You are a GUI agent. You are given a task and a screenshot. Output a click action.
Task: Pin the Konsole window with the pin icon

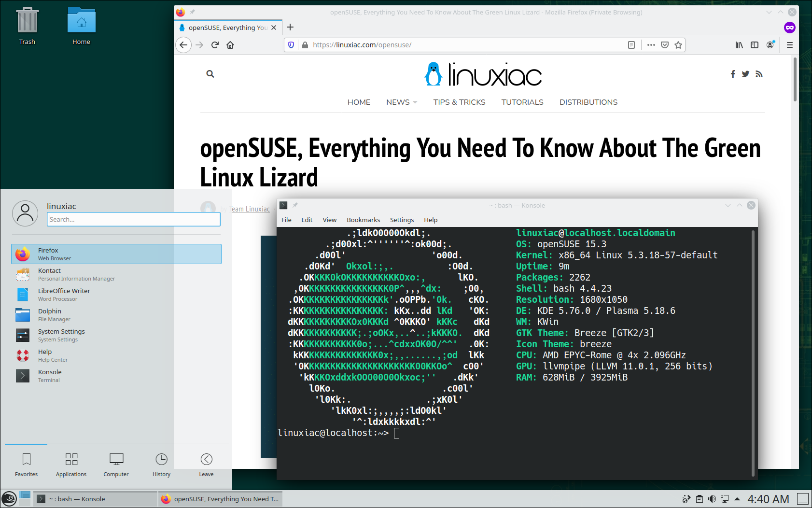[295, 205]
